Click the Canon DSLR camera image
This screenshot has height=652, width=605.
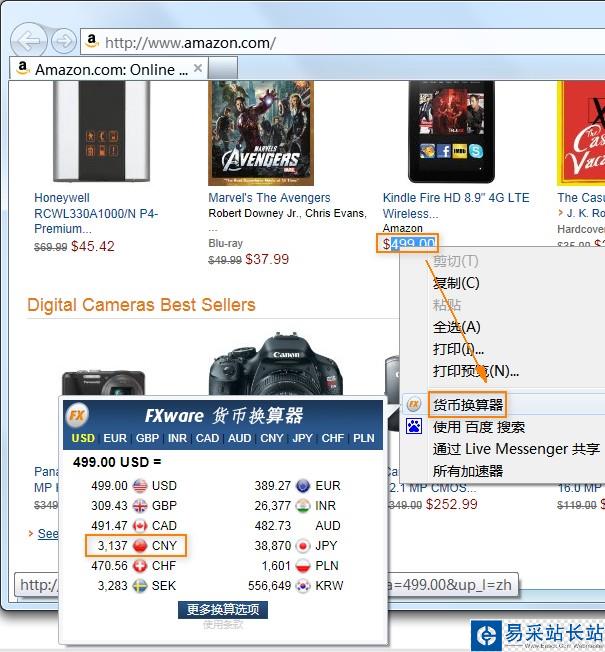pyautogui.click(x=276, y=363)
